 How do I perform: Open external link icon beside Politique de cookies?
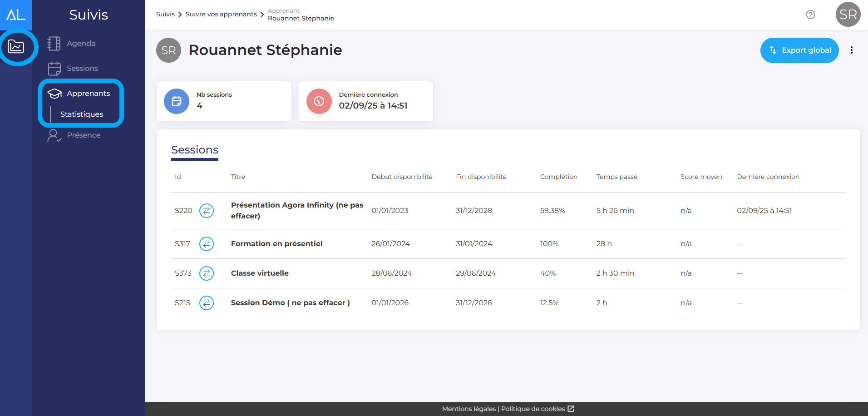[x=571, y=409]
